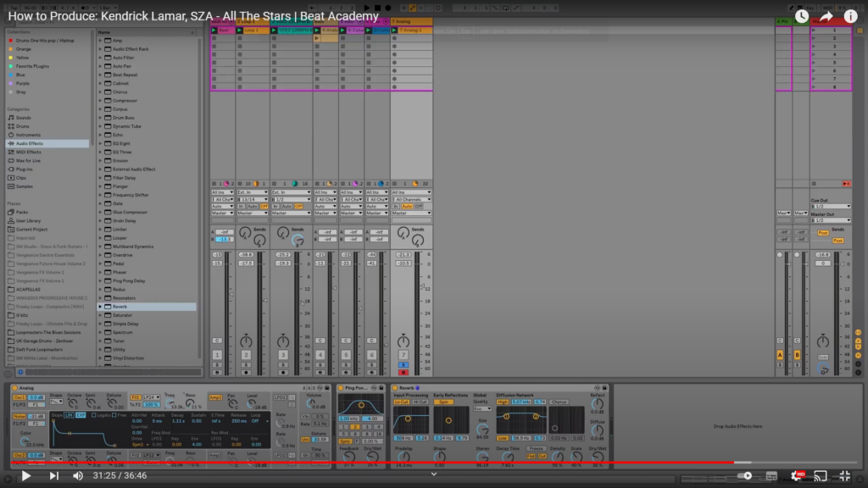The image size is (868, 488).
Task: Solo track 7
Action: point(403,365)
